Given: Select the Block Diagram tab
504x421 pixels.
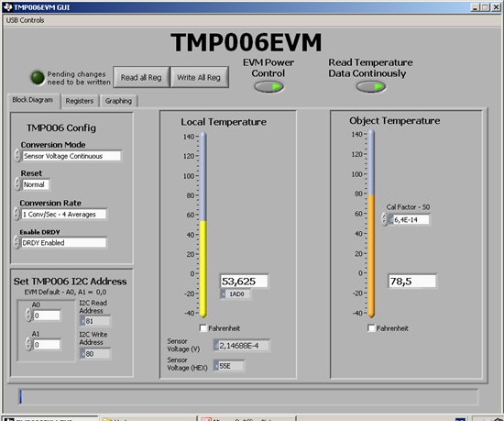Looking at the screenshot, I should point(33,100).
